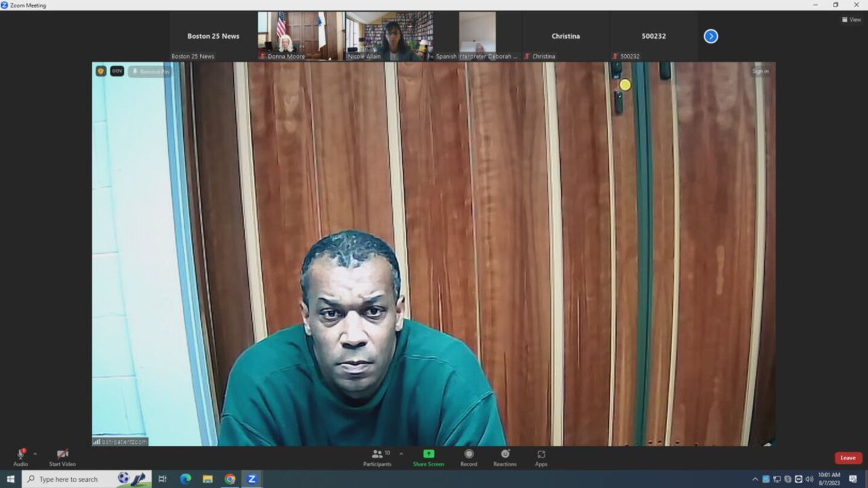Click the Sign in link

point(760,71)
